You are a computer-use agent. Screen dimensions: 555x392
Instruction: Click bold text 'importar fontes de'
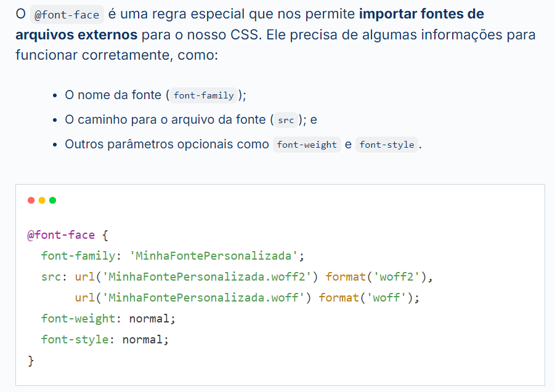click(421, 14)
